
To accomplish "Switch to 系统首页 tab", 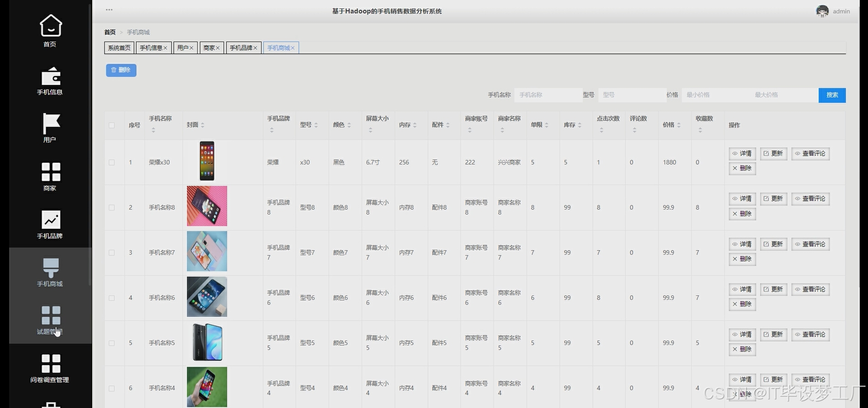I will pyautogui.click(x=119, y=48).
